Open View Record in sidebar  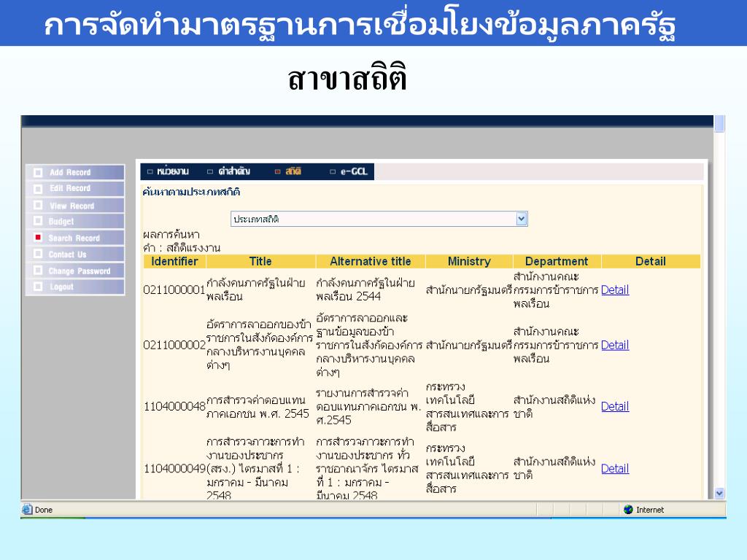pyautogui.click(x=75, y=205)
